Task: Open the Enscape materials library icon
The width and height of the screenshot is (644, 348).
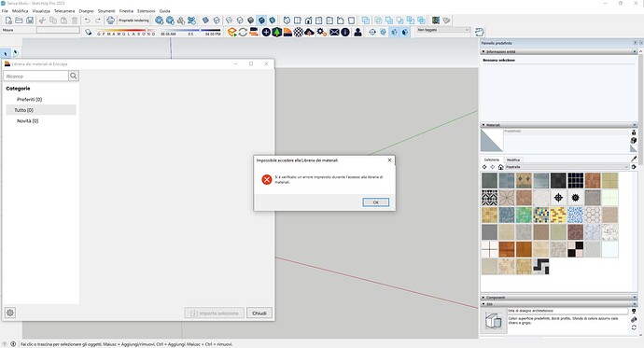Action: point(287,32)
